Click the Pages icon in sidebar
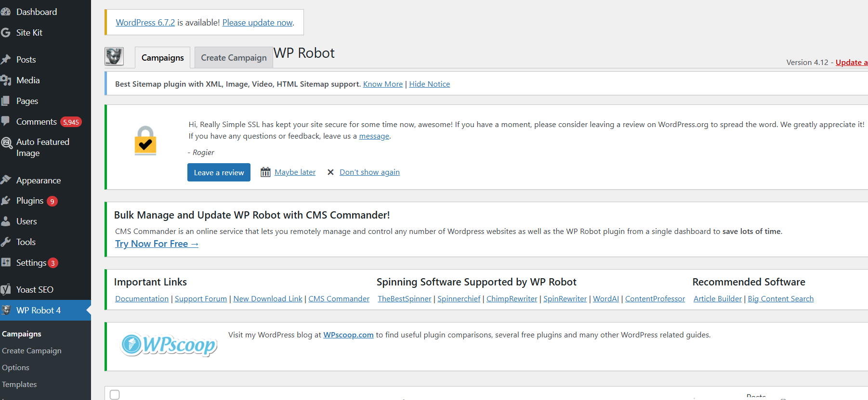 (5, 101)
